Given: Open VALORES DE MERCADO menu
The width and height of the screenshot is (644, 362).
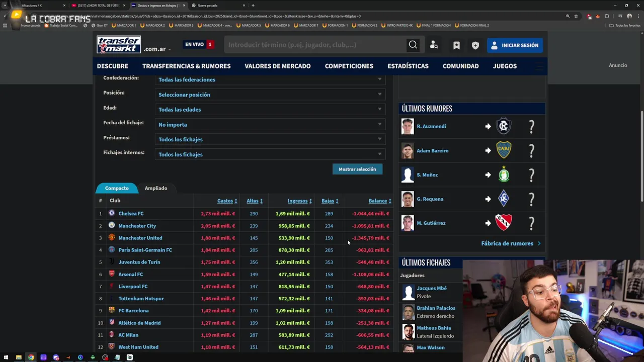Looking at the screenshot, I should pos(277,66).
